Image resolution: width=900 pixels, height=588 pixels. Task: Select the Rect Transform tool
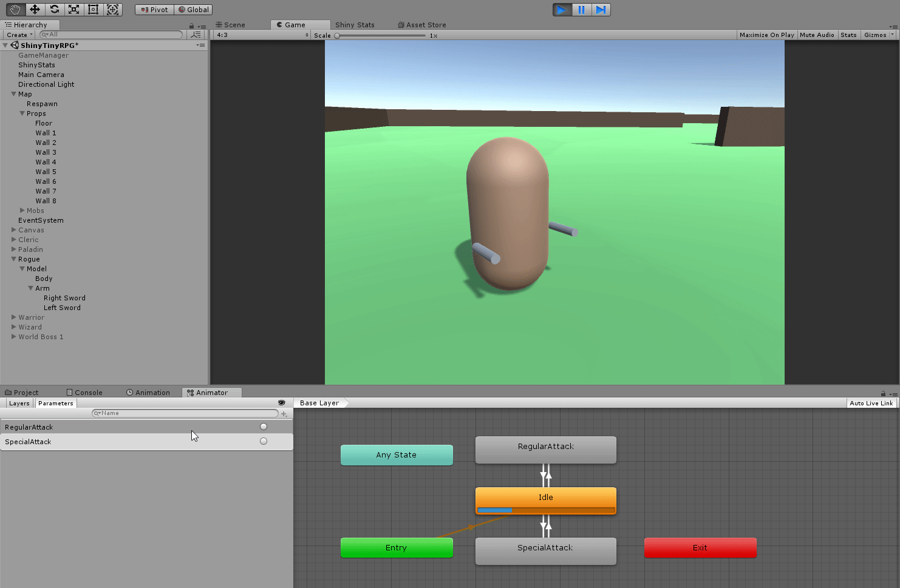pyautogui.click(x=93, y=9)
